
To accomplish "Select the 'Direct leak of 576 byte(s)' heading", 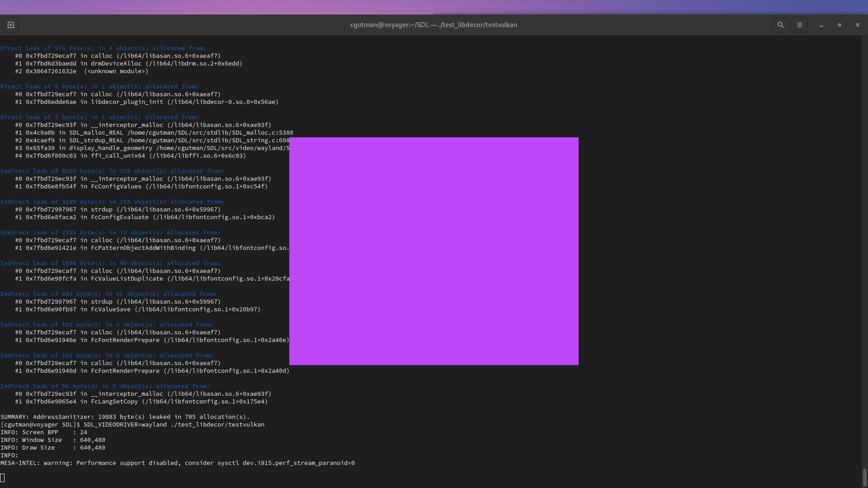I will tap(103, 48).
